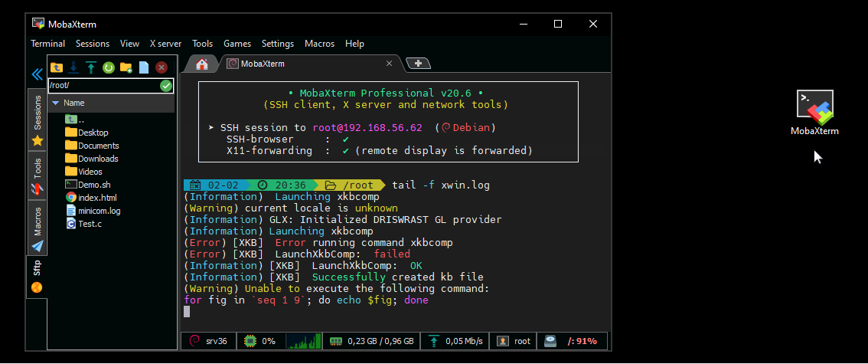Confirm the /root/ path with green check
Image resolution: width=868 pixels, height=364 pixels.
point(166,85)
